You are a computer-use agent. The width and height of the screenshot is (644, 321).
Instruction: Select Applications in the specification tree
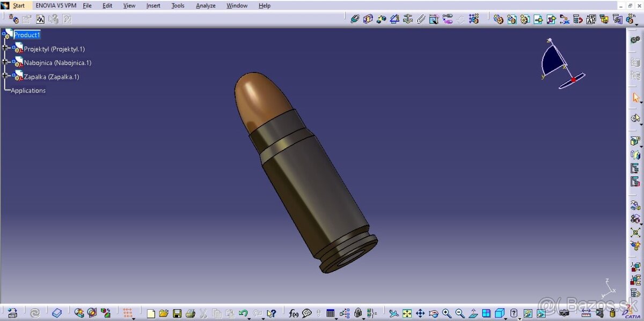27,90
